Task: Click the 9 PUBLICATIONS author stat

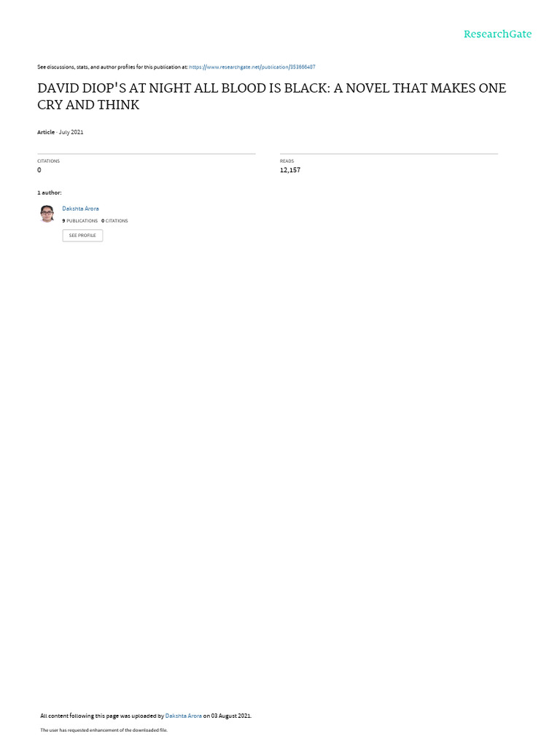Action: point(80,221)
